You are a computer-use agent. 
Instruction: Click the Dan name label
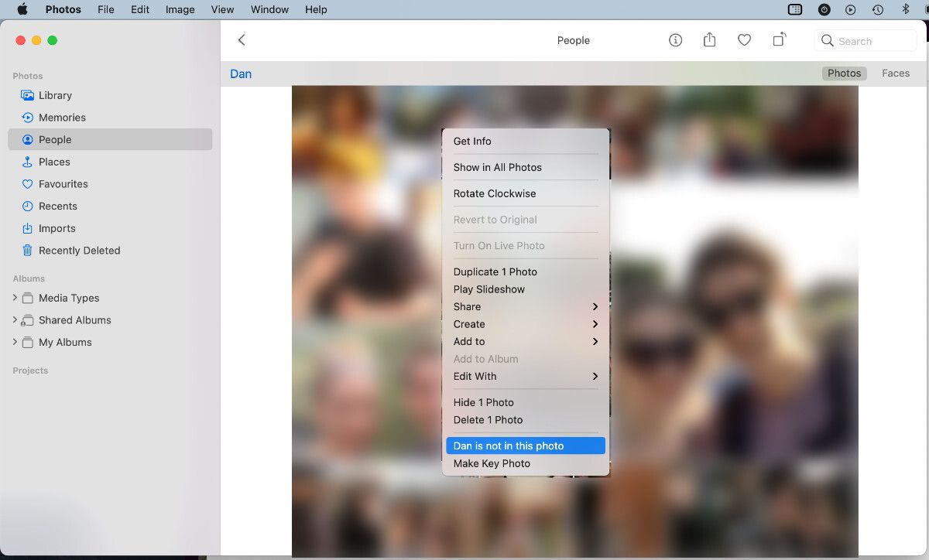pyautogui.click(x=241, y=74)
